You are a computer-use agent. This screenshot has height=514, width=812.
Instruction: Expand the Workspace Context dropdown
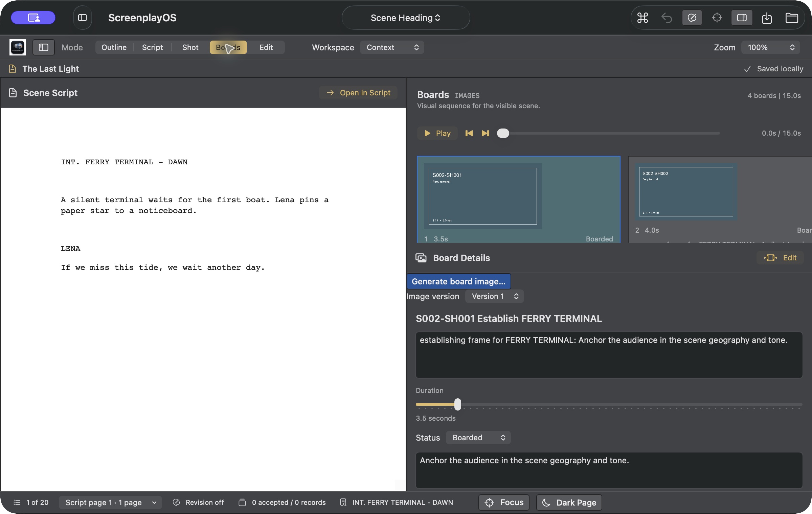(392, 47)
